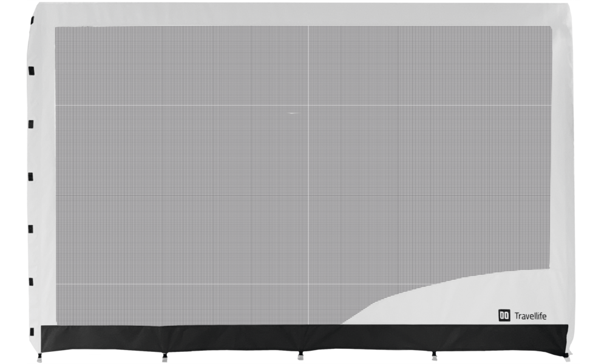Screen dimensions: 607x364
Task: Click the second black fastener on left edge
Action: pyautogui.click(x=30, y=124)
